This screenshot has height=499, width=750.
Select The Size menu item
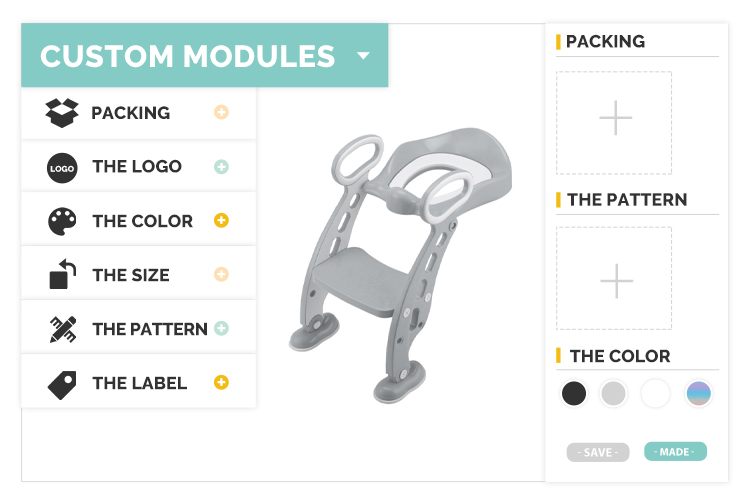[131, 275]
